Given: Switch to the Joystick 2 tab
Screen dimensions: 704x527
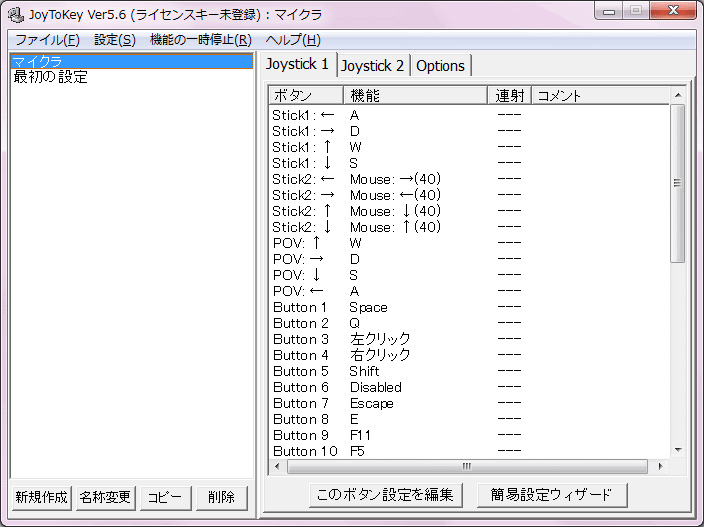Looking at the screenshot, I should click(373, 66).
